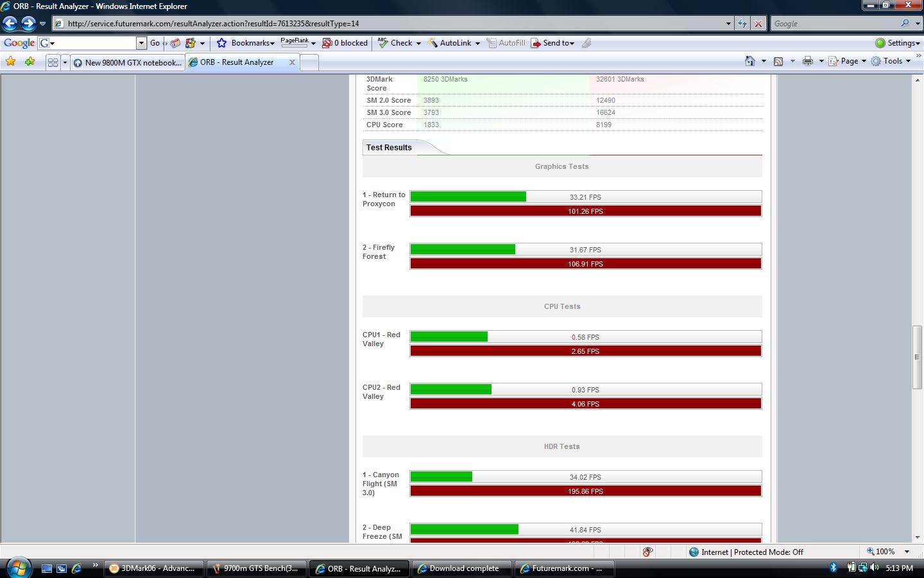Open Google Toolbar Settings menu

898,43
